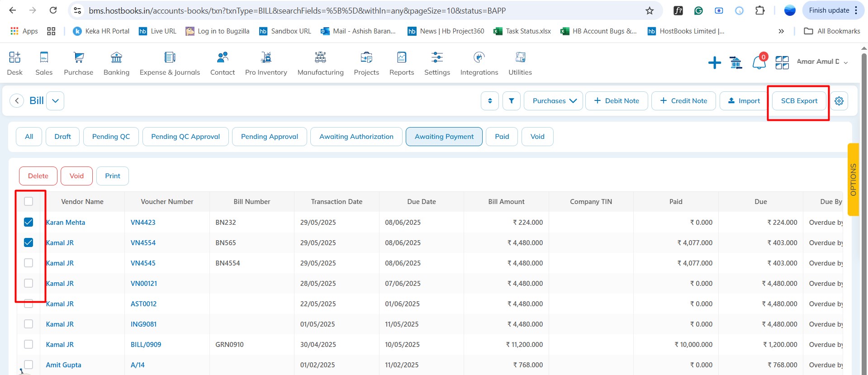Click the Debit Note button
This screenshot has height=375, width=868.
pyautogui.click(x=617, y=101)
